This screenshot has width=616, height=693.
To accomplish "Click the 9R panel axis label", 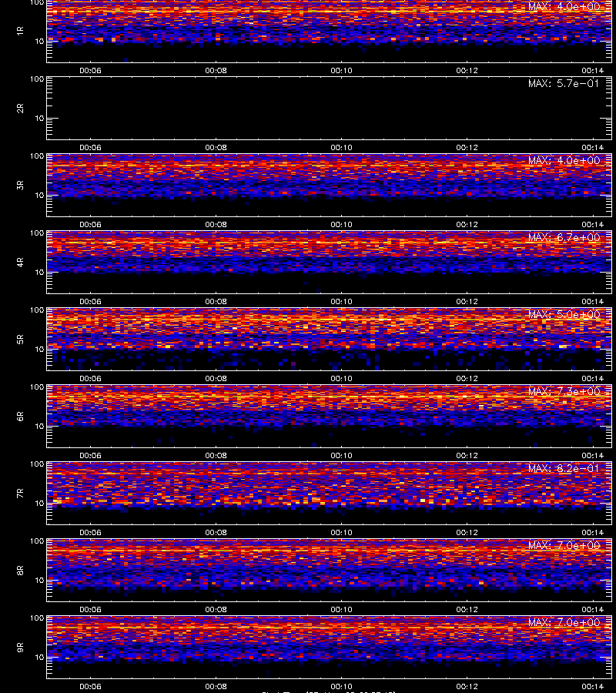I will point(20,648).
